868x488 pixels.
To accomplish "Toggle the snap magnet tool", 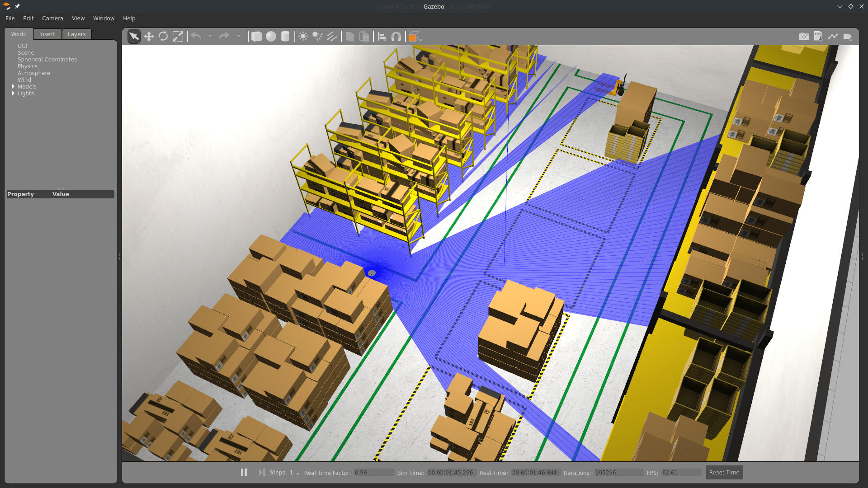I will 396,37.
